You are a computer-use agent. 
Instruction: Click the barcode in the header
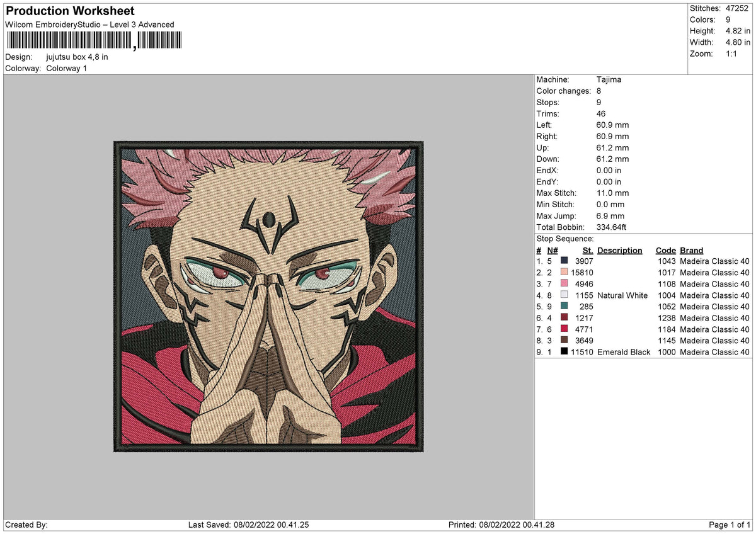93,41
